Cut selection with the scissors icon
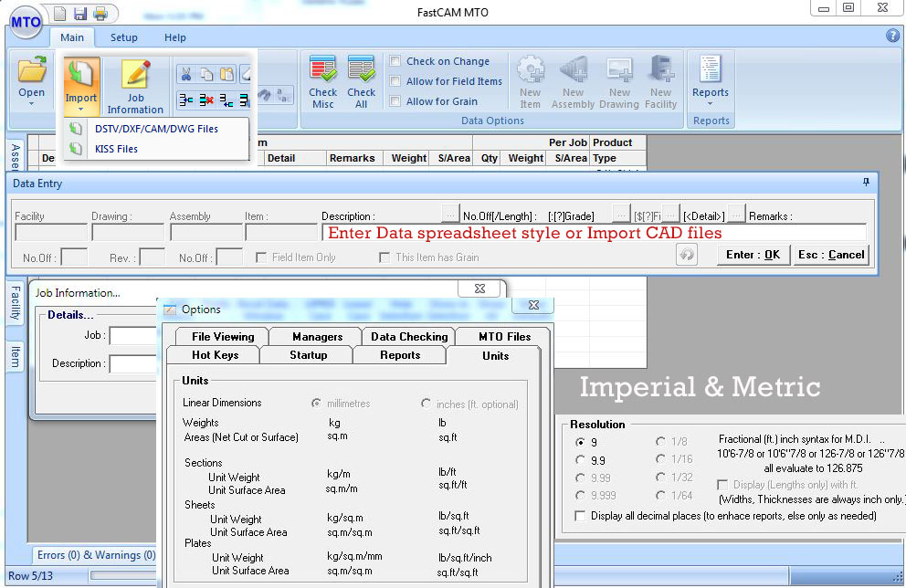906x588 pixels. pyautogui.click(x=186, y=75)
